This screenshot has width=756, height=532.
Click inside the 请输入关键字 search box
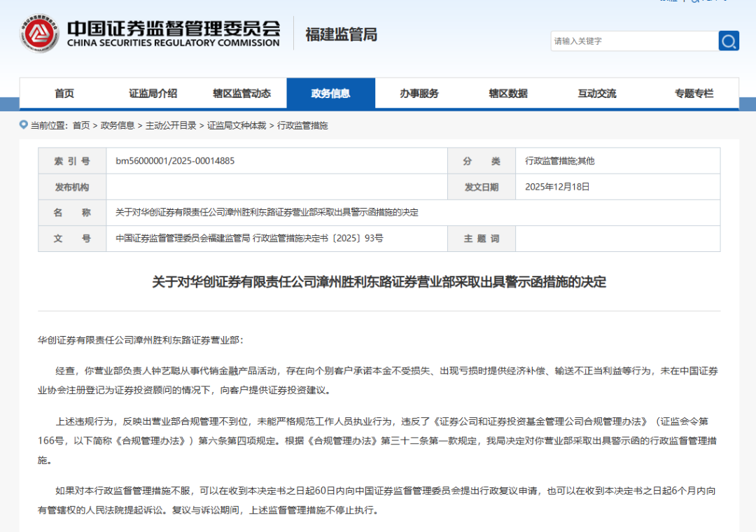(630, 41)
